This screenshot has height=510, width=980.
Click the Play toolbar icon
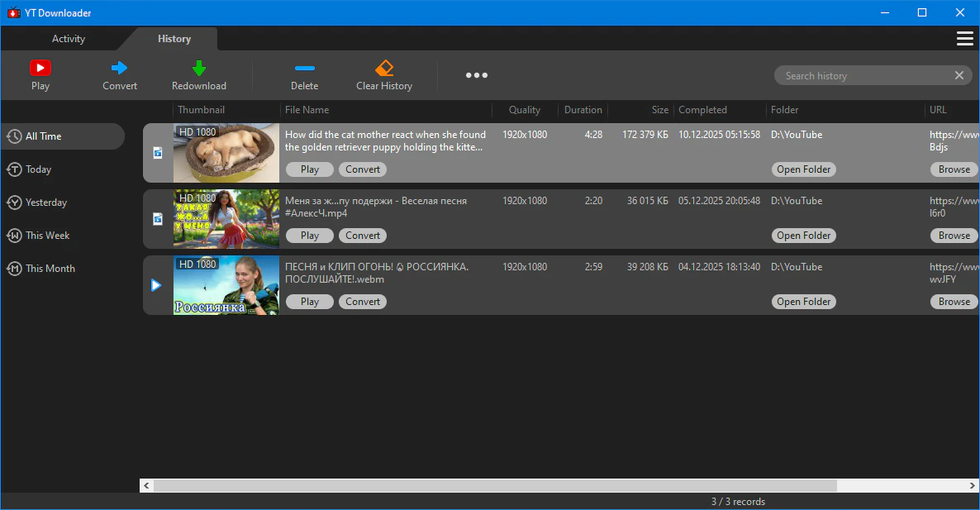pyautogui.click(x=40, y=69)
